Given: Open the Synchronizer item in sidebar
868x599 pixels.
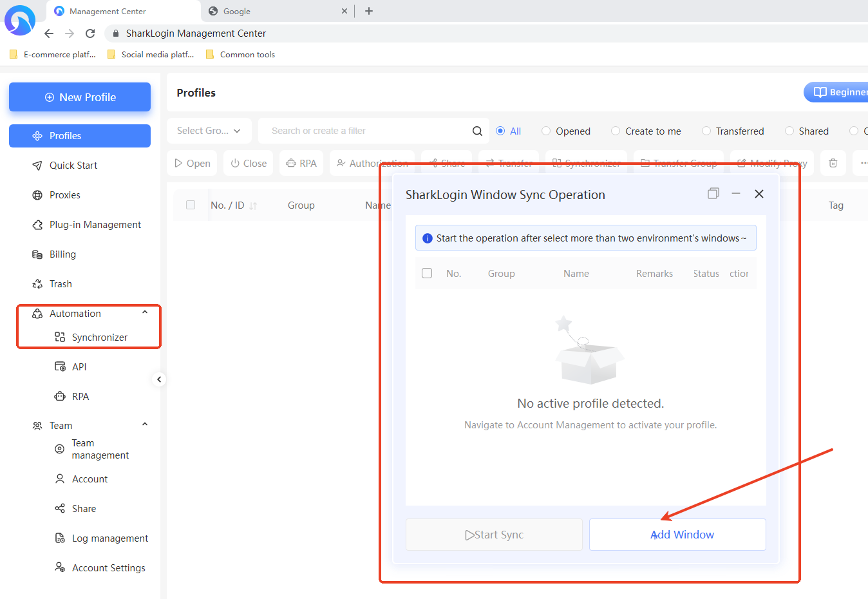Looking at the screenshot, I should 99,338.
